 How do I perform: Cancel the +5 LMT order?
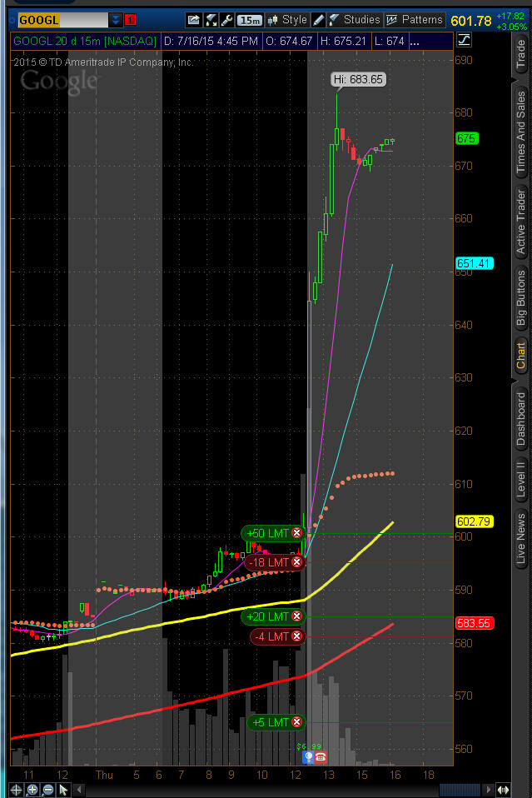coord(296,722)
